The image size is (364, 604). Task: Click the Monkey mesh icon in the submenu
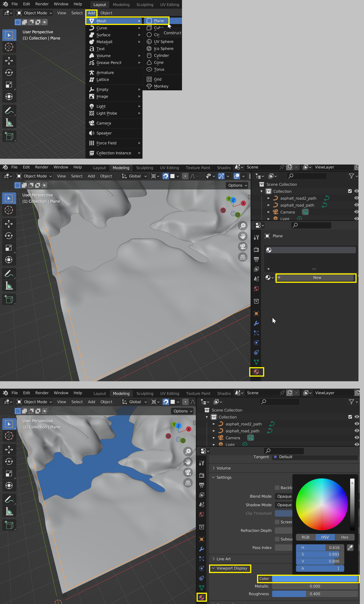coord(149,86)
